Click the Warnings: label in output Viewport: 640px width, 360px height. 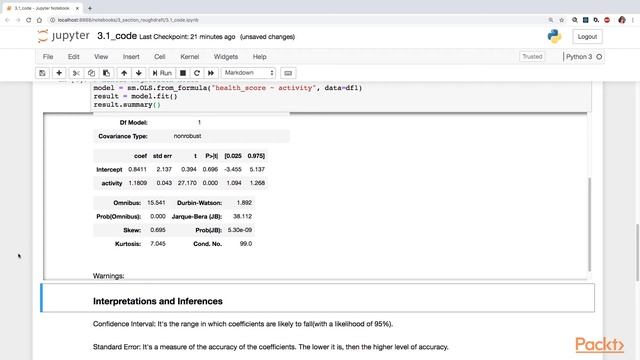coord(109,276)
